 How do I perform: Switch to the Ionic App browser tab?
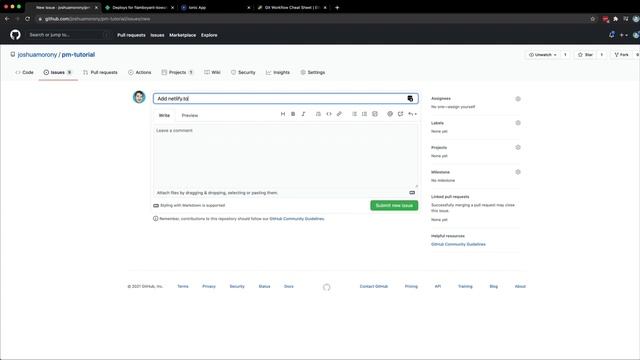point(216,7)
